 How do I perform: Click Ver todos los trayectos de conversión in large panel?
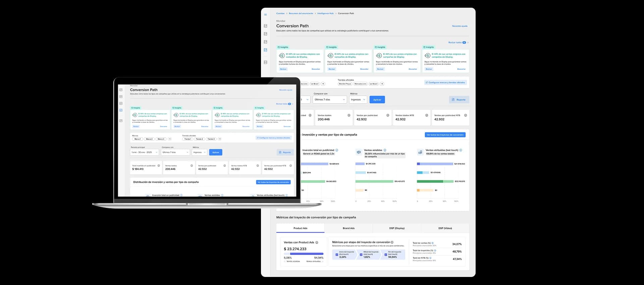(x=445, y=135)
